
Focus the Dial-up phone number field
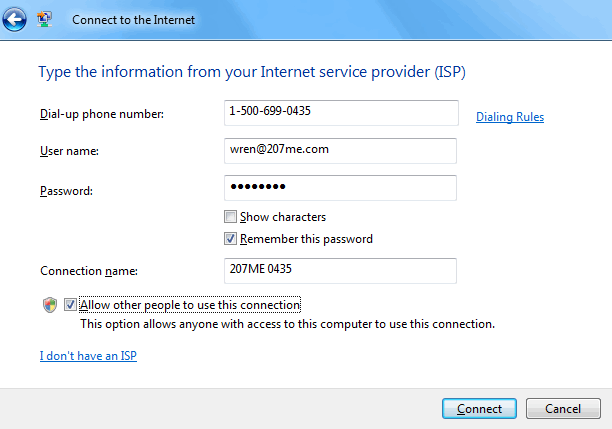(x=341, y=113)
